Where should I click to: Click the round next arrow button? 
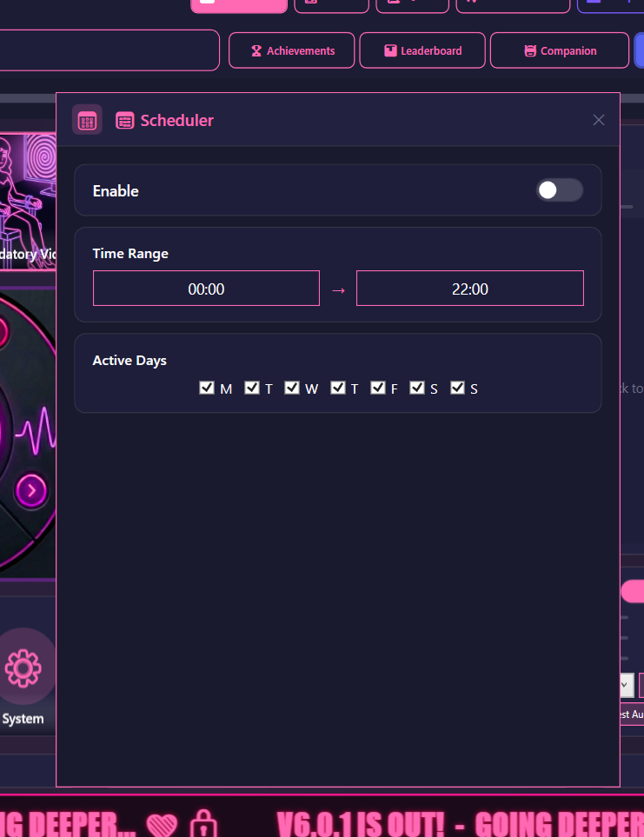coord(31,490)
